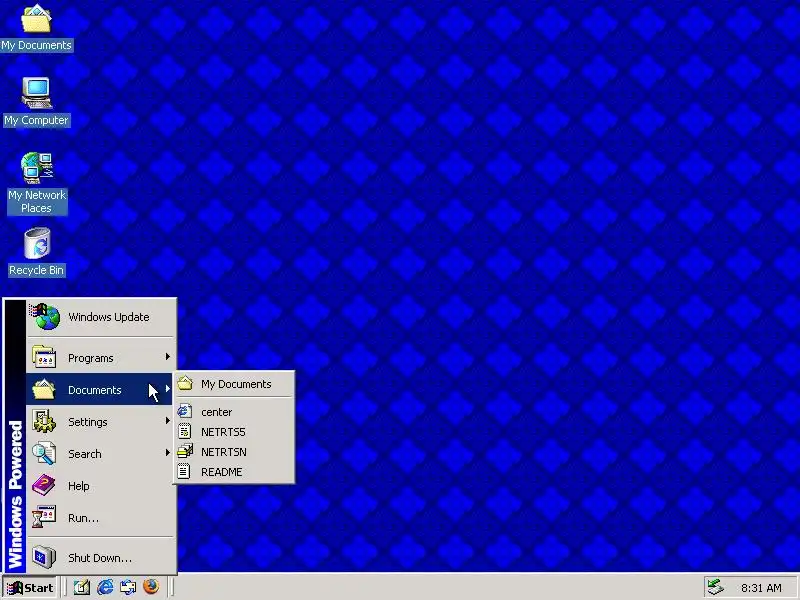Expand the Programs submenu arrow
800x600 pixels.
click(x=167, y=357)
